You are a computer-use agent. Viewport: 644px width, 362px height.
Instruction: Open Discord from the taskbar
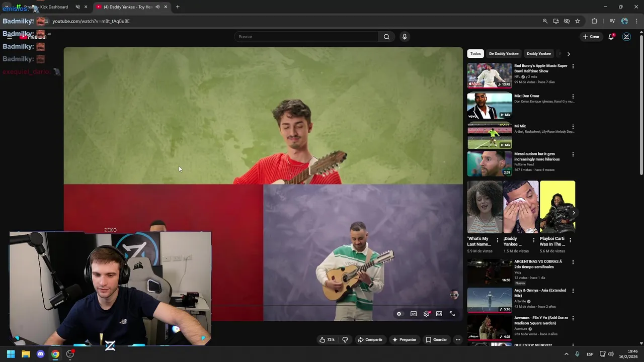(x=41, y=354)
